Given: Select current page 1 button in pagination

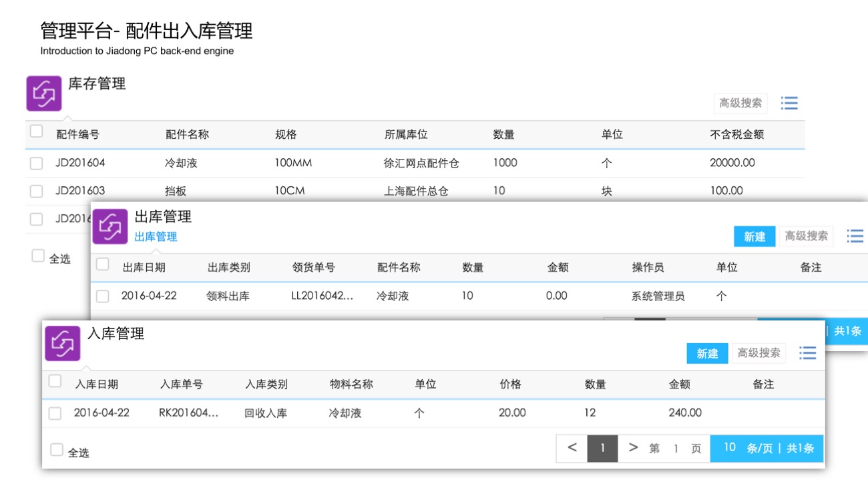Looking at the screenshot, I should tap(602, 449).
